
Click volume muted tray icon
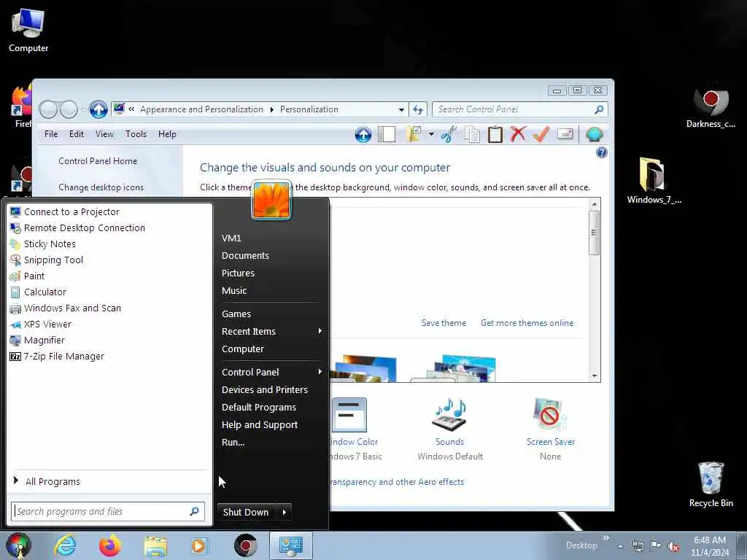click(673, 547)
